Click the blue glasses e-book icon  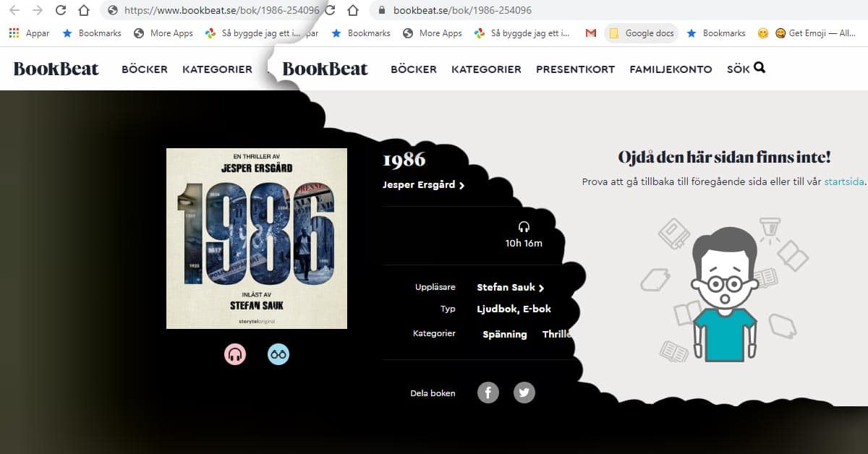pyautogui.click(x=278, y=354)
